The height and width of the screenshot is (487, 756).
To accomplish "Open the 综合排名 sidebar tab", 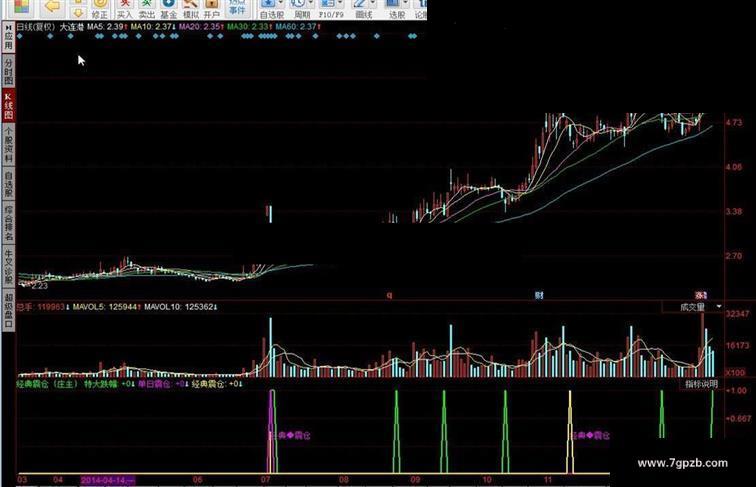I will 8,222.
